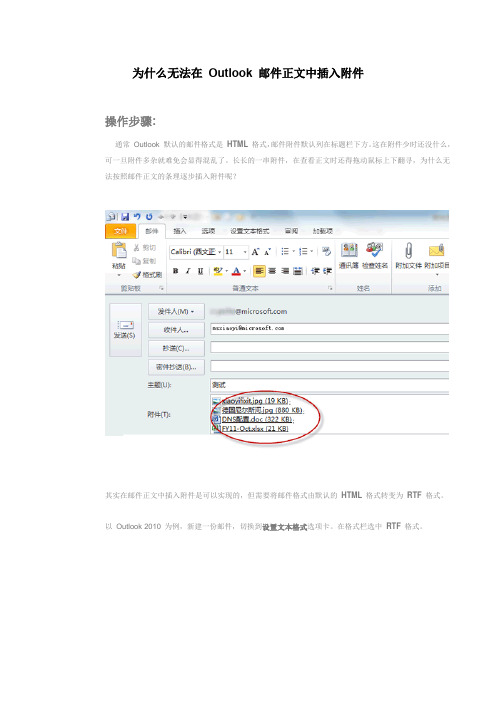The height and width of the screenshot is (702, 496).
Task: Click the grow font icon
Action: pyautogui.click(x=255, y=252)
